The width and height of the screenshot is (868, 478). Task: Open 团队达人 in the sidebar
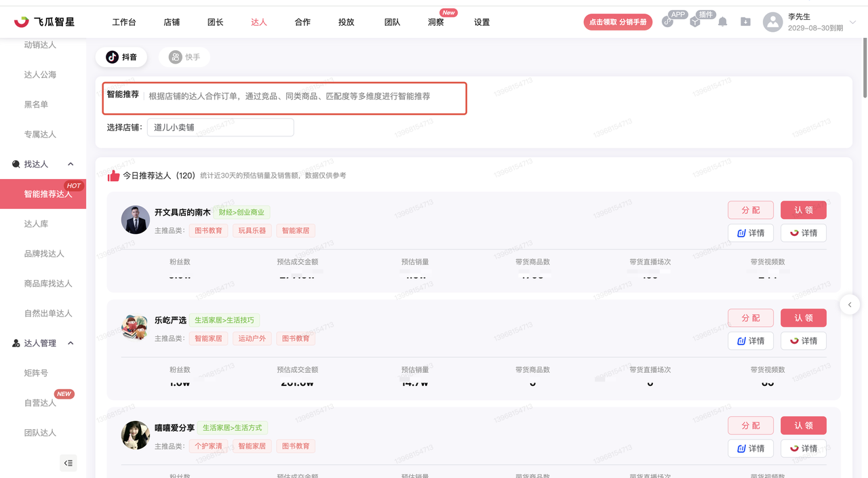click(40, 433)
